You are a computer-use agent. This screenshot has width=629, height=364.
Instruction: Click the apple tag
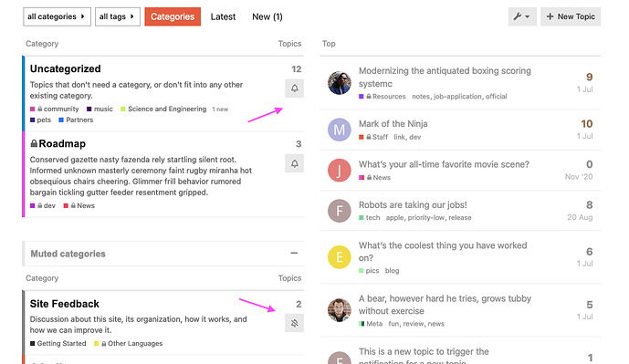(x=395, y=218)
